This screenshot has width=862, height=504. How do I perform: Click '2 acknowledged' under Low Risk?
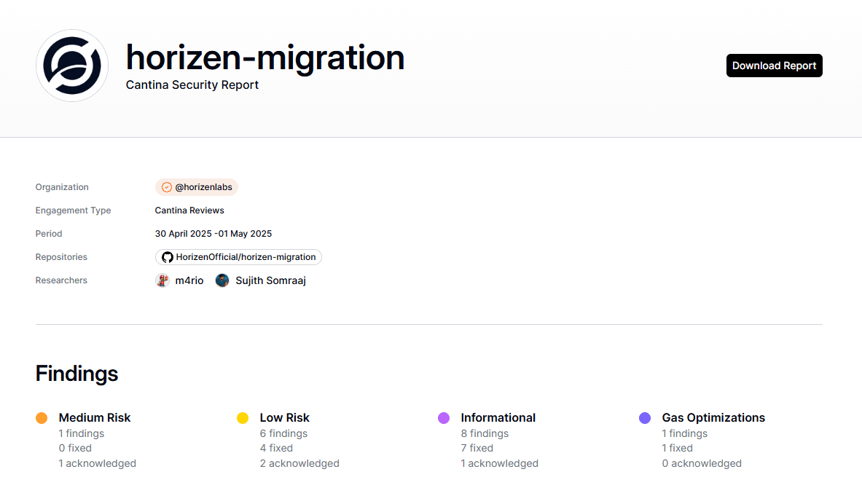tap(299, 463)
